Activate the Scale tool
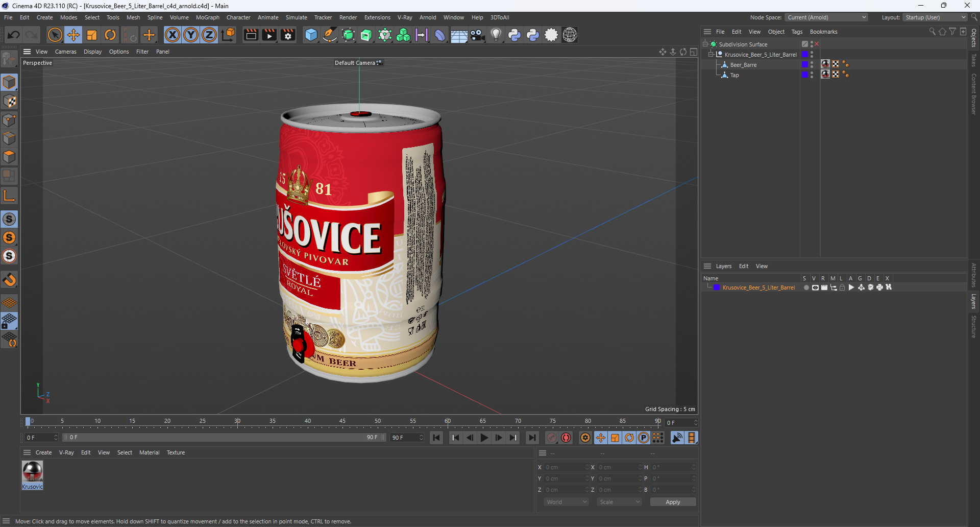This screenshot has width=980, height=527. pyautogui.click(x=92, y=35)
